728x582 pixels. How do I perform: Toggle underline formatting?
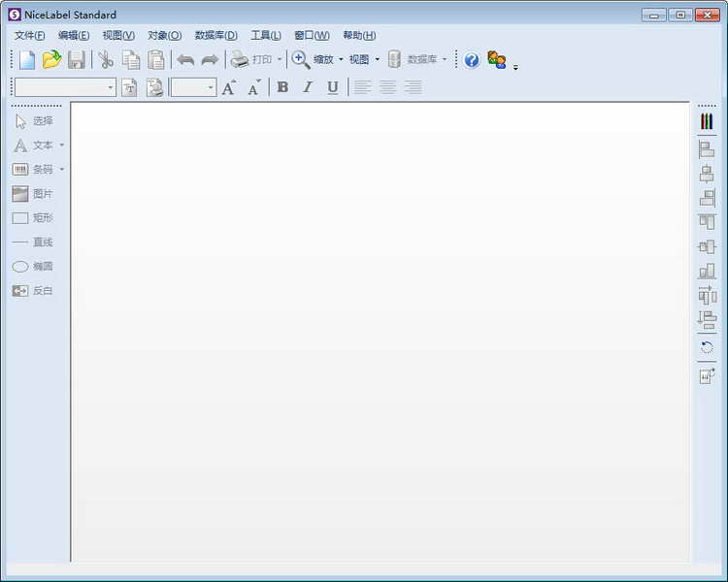(x=332, y=87)
